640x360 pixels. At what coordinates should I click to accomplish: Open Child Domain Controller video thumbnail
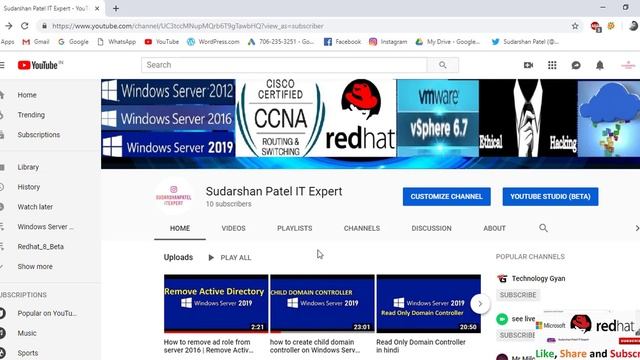322,304
